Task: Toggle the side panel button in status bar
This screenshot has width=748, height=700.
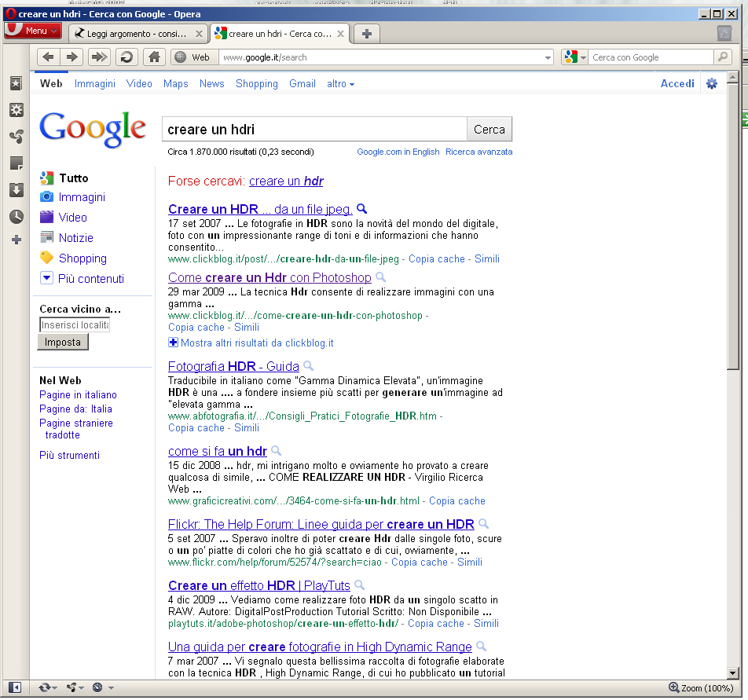Action: click(15, 687)
